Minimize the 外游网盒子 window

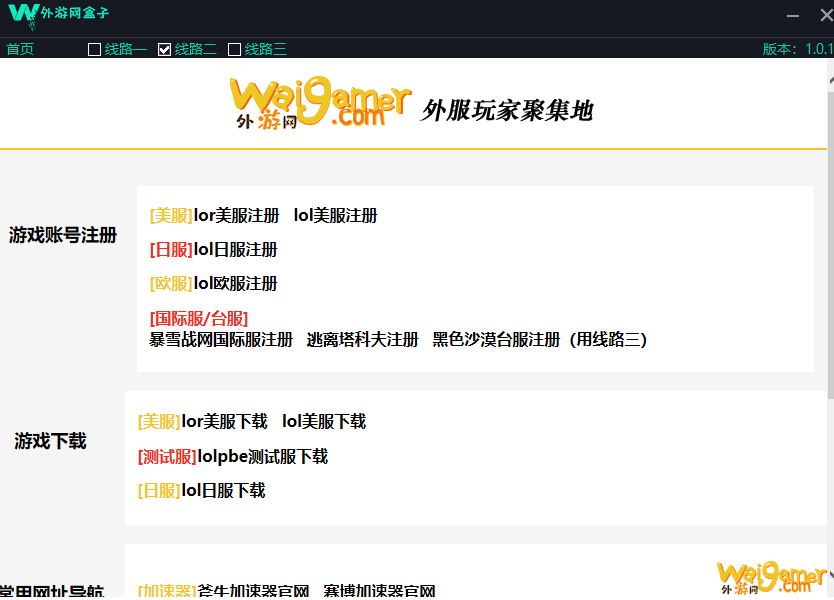click(793, 16)
